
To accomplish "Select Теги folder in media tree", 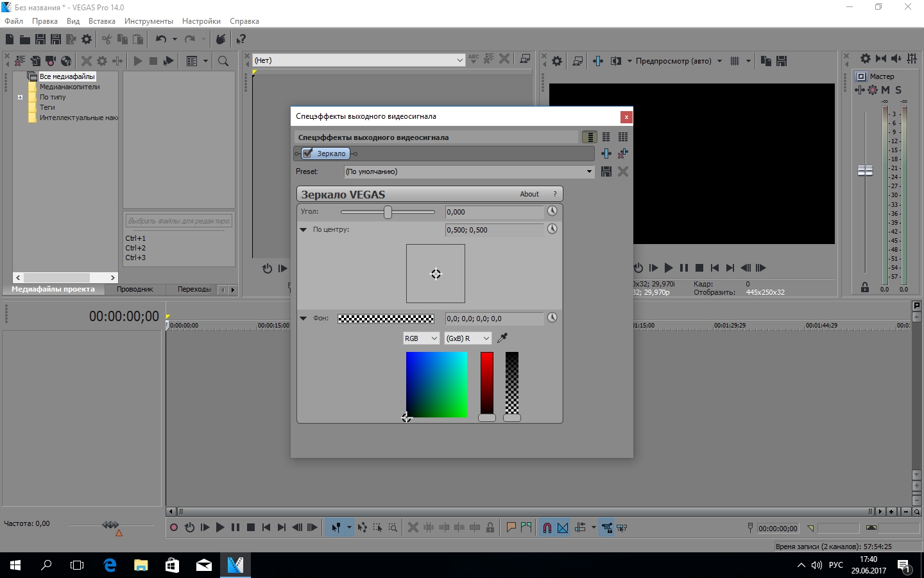I will pyautogui.click(x=47, y=107).
